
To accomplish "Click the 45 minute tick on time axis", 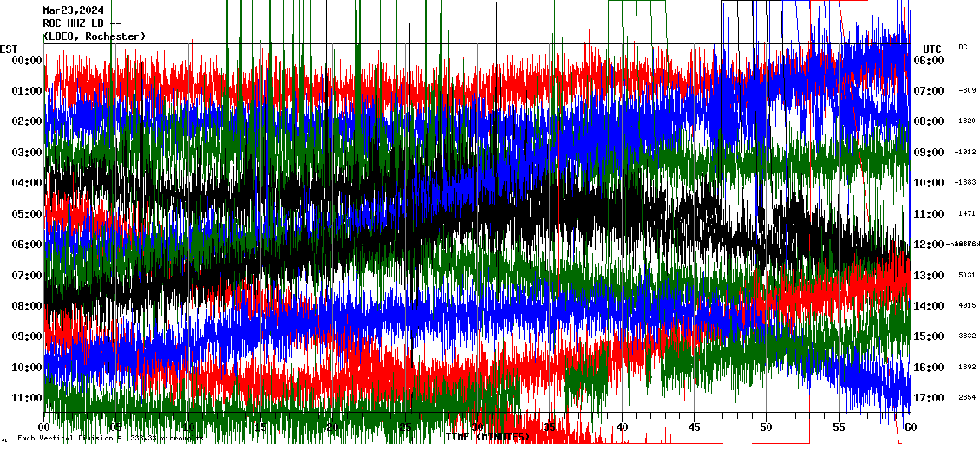I will click(x=694, y=427).
